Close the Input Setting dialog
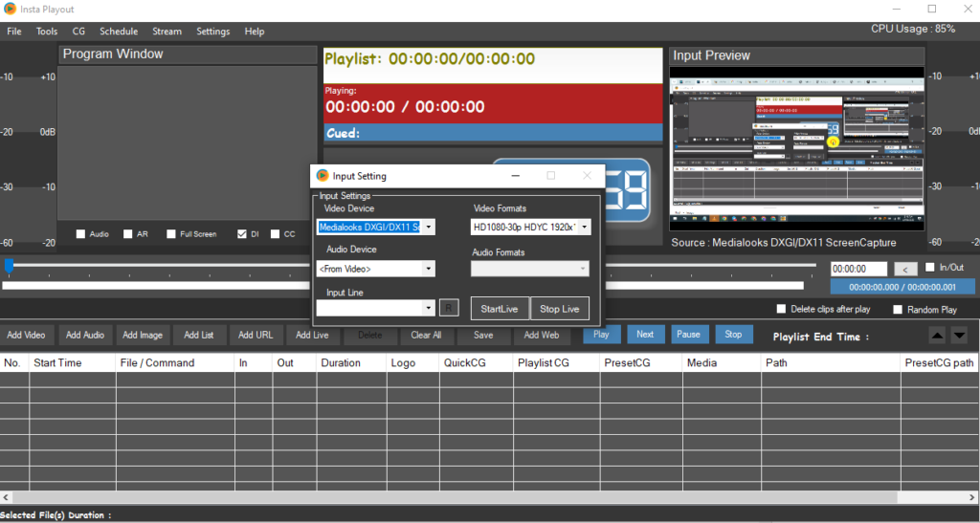Viewport: 980px width, 523px height. tap(588, 176)
